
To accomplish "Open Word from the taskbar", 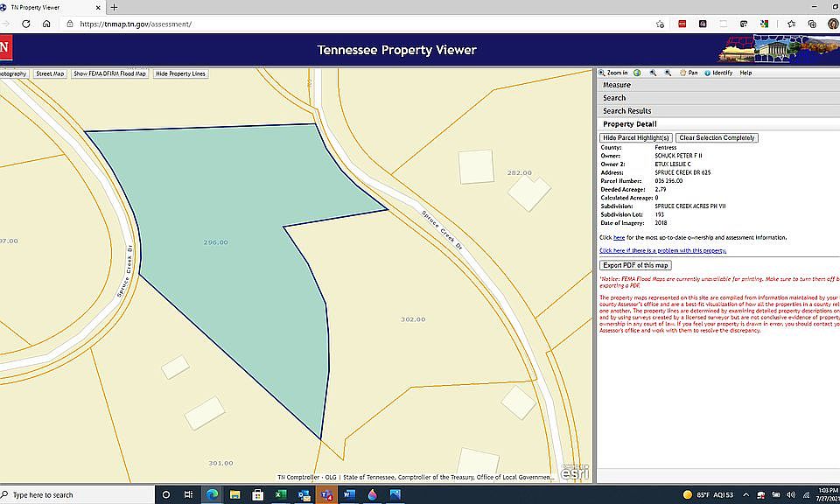I will click(x=349, y=495).
